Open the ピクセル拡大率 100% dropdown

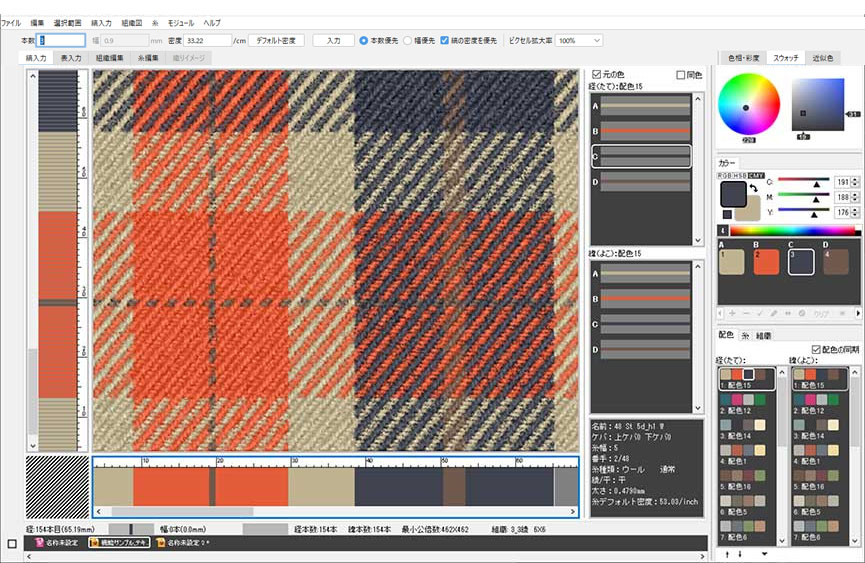click(x=579, y=41)
